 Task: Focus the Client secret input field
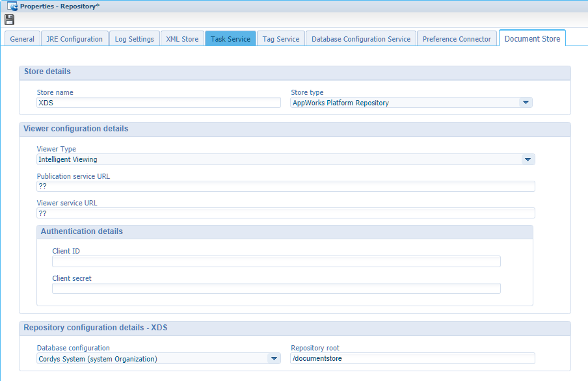(276, 289)
